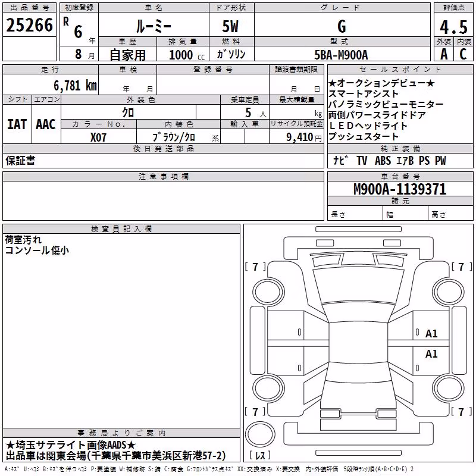Image resolution: width=476 pixels, height=476 pixels.
Task: Select the grade value G
Action: (342, 26)
